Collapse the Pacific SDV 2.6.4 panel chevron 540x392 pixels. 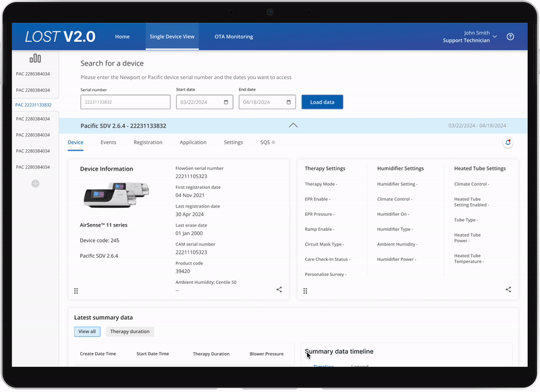click(293, 125)
